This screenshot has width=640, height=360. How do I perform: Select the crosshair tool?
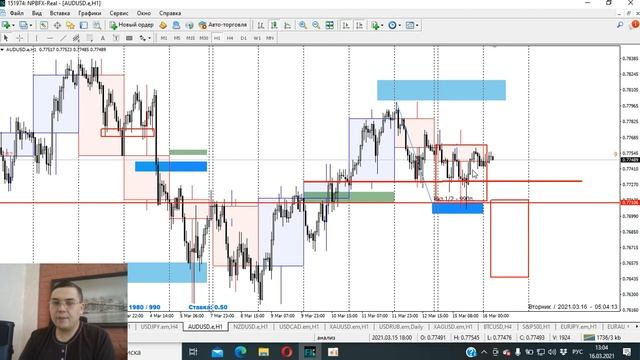tap(19, 38)
